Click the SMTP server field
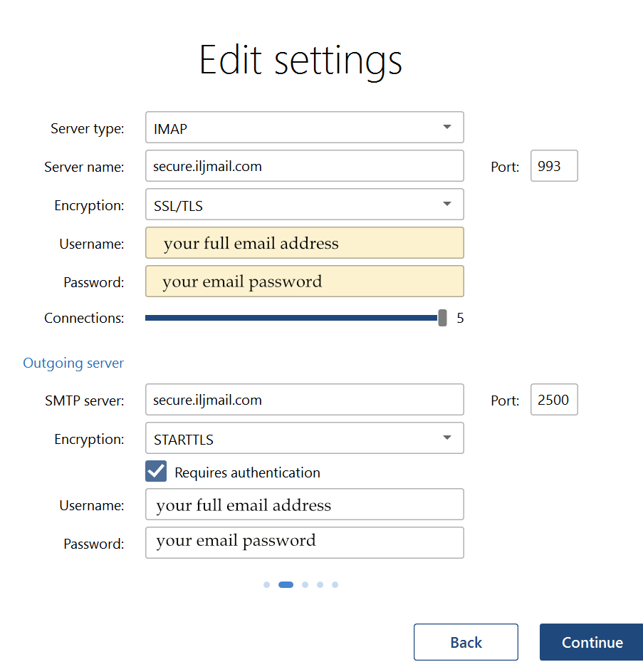The height and width of the screenshot is (672, 643). 304,400
